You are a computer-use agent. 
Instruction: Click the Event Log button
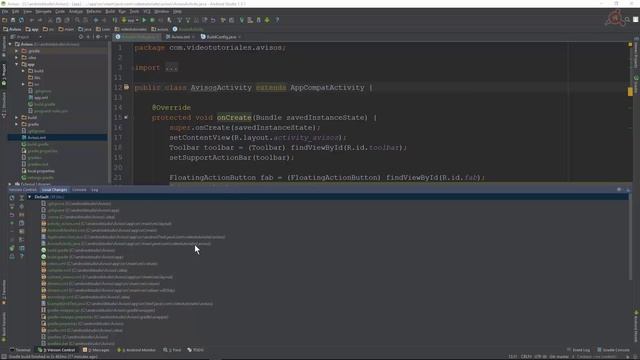(578, 350)
